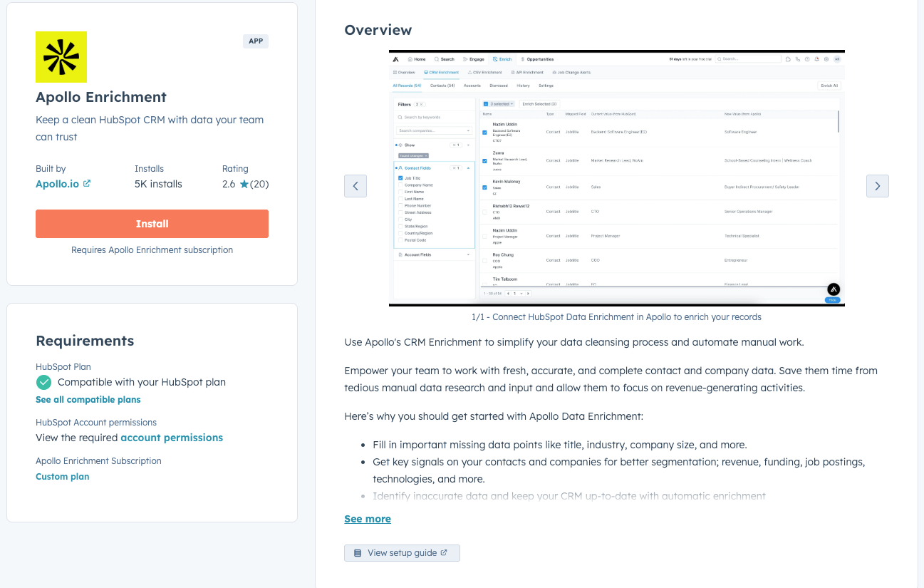Click Compatible with your HubSpot plan text
This screenshot has width=924, height=588.
click(142, 382)
